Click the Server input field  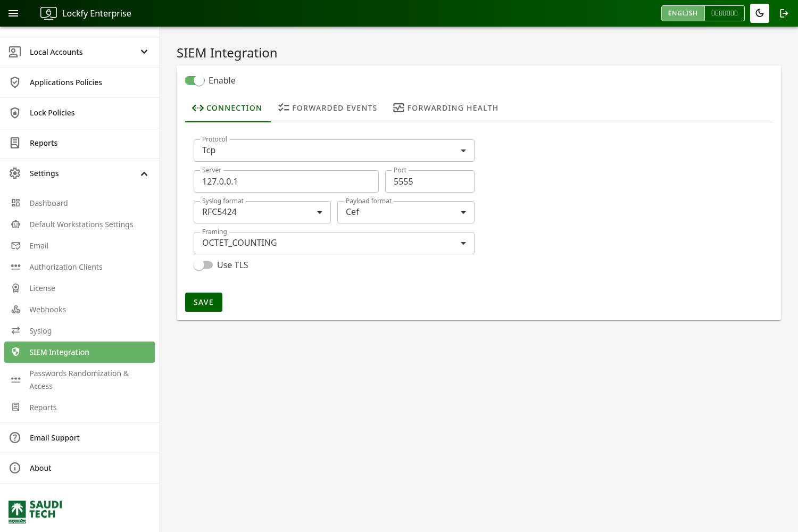(x=286, y=181)
